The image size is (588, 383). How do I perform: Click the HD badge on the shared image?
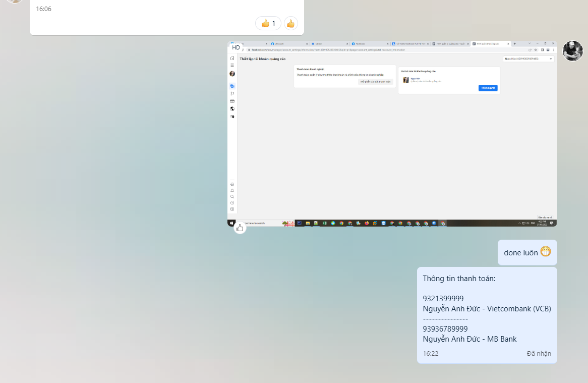(x=236, y=47)
